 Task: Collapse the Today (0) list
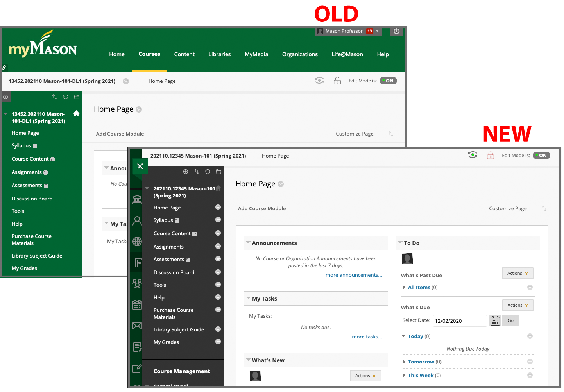404,336
